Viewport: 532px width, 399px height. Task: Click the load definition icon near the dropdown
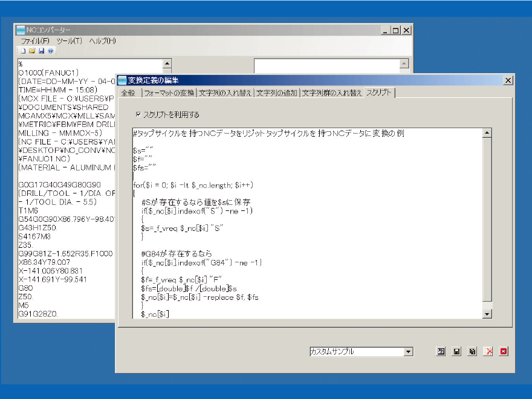click(x=440, y=351)
